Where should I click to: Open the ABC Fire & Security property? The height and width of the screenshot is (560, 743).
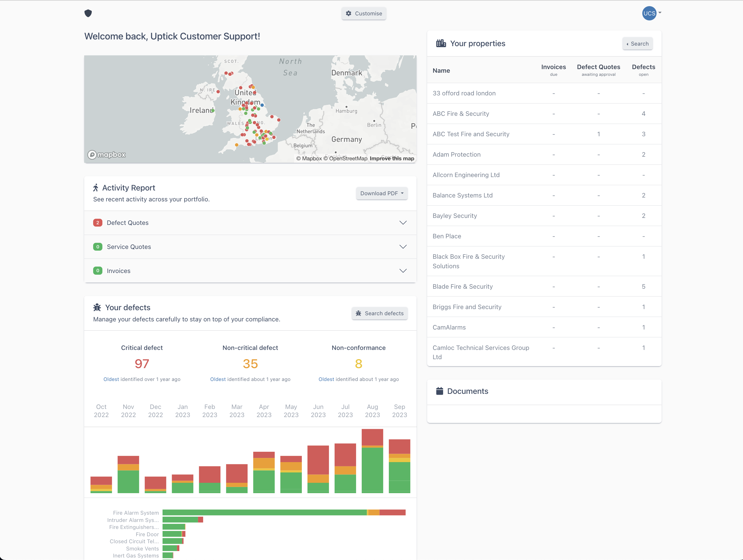click(544, 114)
